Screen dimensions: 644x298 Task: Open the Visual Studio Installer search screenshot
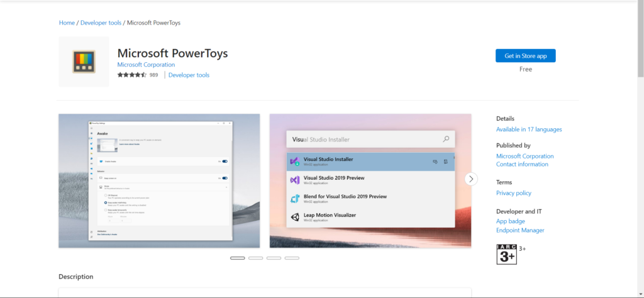[x=370, y=180]
